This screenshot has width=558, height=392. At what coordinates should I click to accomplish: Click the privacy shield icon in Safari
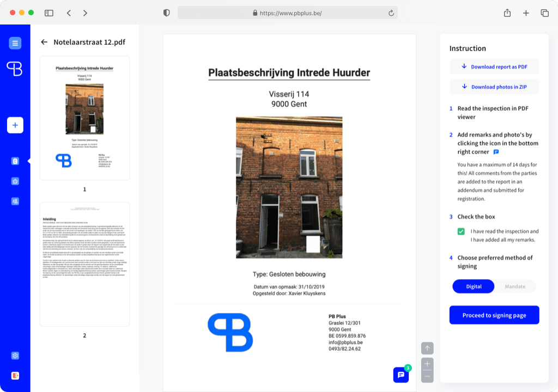coord(167,13)
